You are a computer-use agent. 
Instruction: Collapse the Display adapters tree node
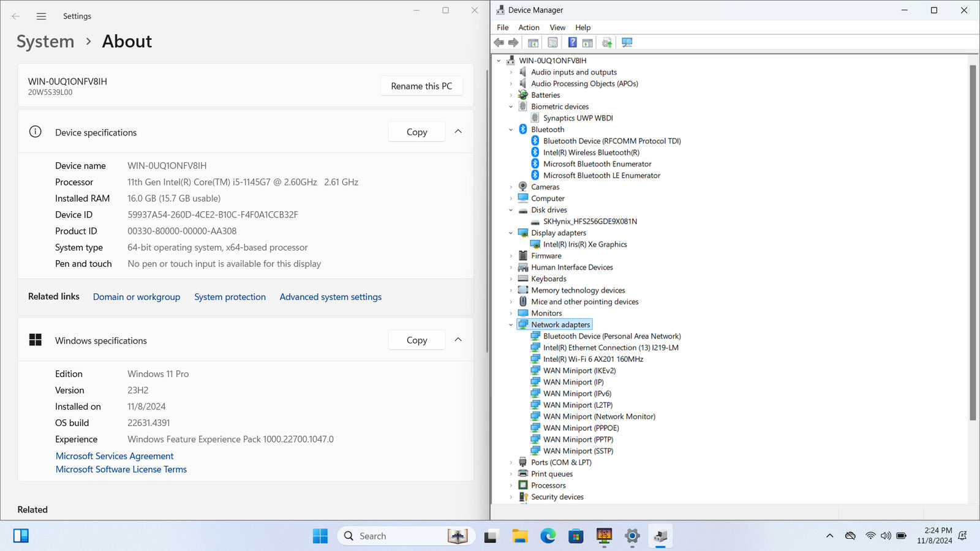pyautogui.click(x=511, y=233)
